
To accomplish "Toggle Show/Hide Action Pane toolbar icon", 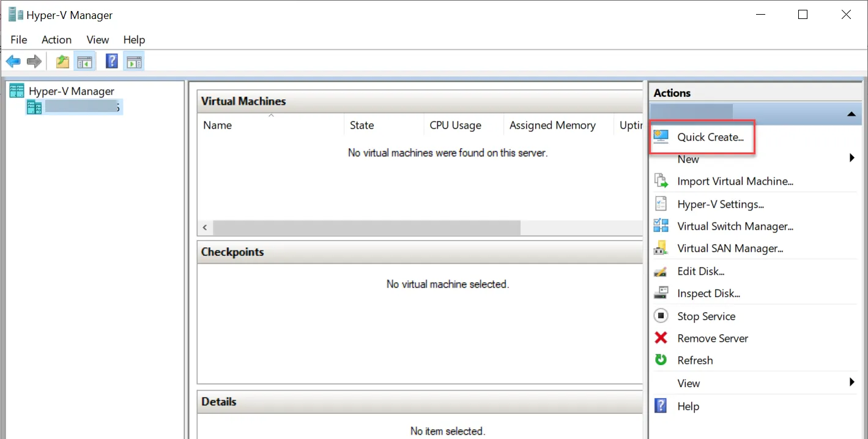I will pyautogui.click(x=134, y=61).
